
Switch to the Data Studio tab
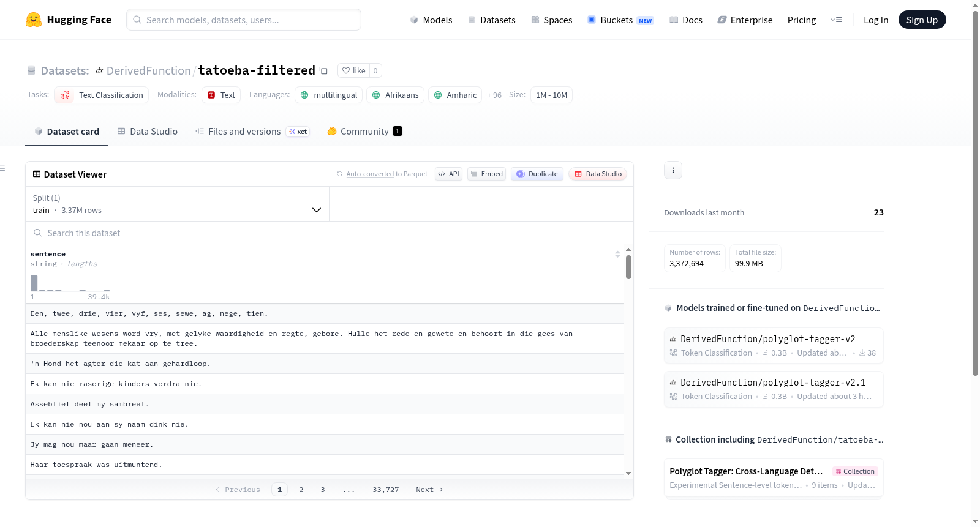point(148,131)
